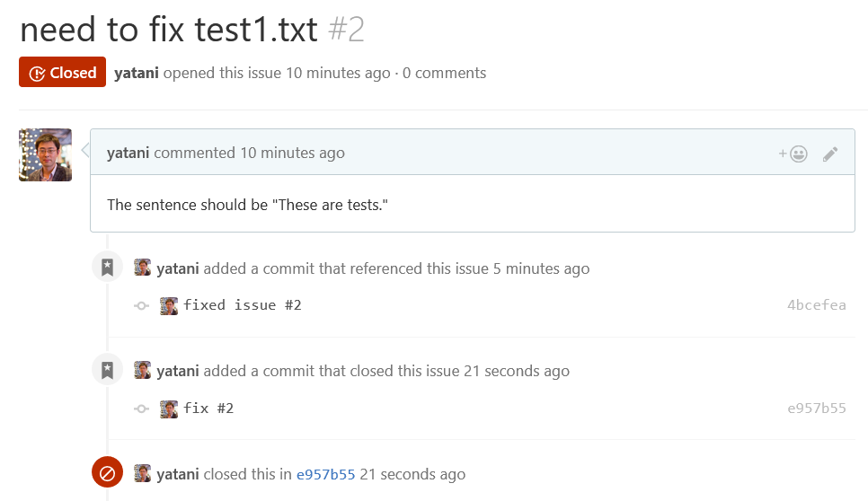The height and width of the screenshot is (501, 868).
Task: Open 'fix #2' commit message
Action: pyautogui.click(x=208, y=409)
